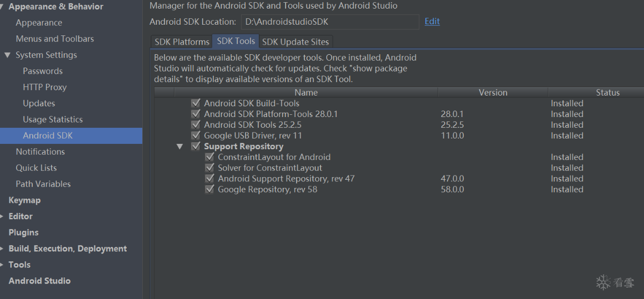Uncheck ConstraintLayout for Android checkbox
644x299 pixels.
[x=209, y=157]
